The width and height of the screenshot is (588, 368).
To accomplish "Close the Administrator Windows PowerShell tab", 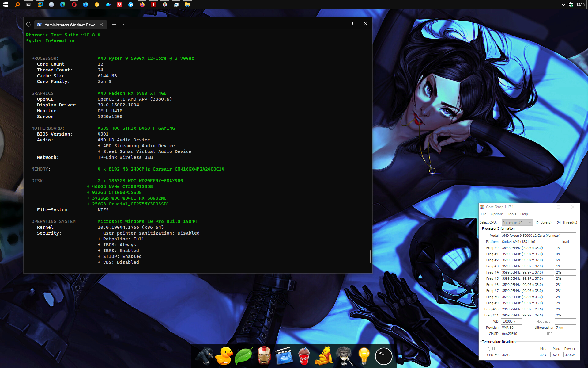I will coord(101,25).
